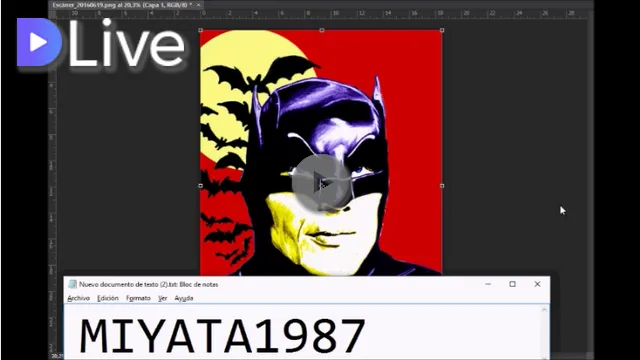Open Ayuda menu in Bloc de notas
The image size is (640, 360).
[184, 298]
